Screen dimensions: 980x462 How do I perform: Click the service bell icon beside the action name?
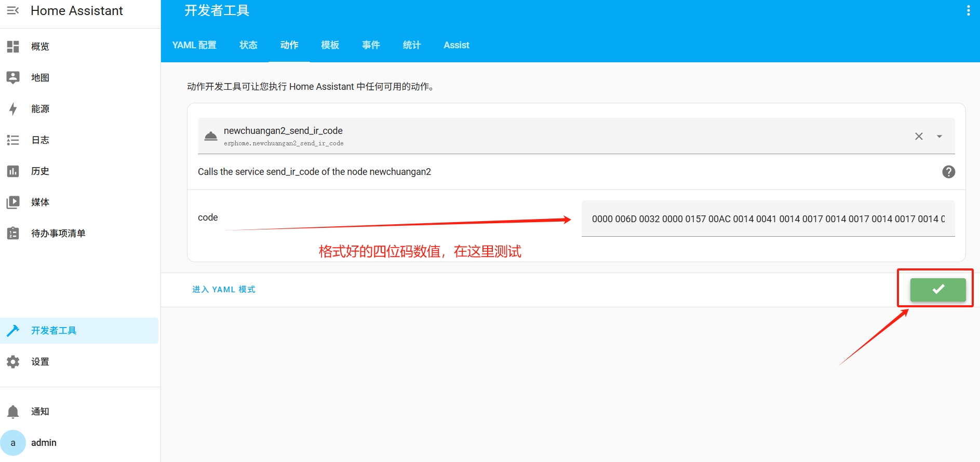point(210,136)
